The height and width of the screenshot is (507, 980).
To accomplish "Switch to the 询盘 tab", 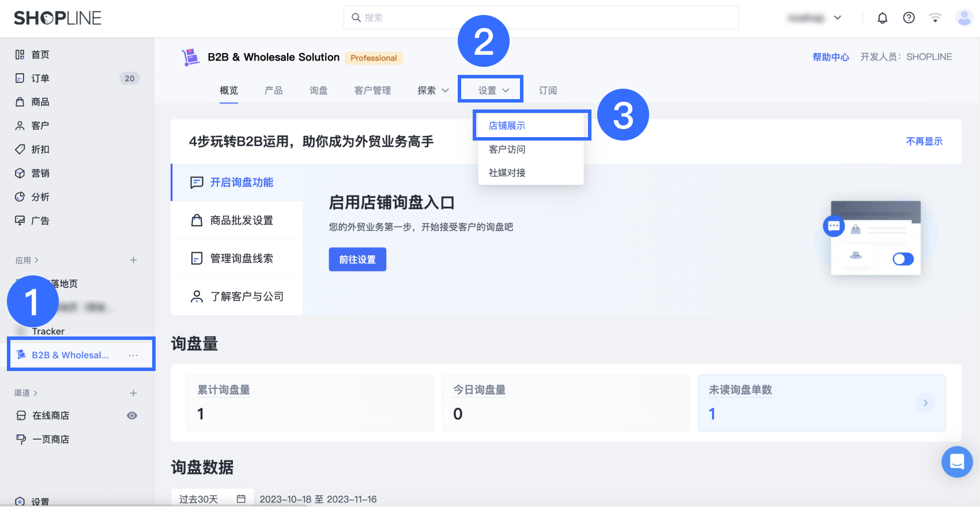I will [319, 90].
